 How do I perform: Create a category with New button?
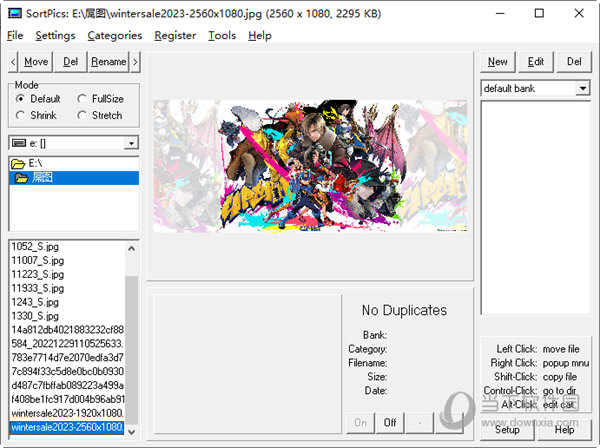coord(497,62)
